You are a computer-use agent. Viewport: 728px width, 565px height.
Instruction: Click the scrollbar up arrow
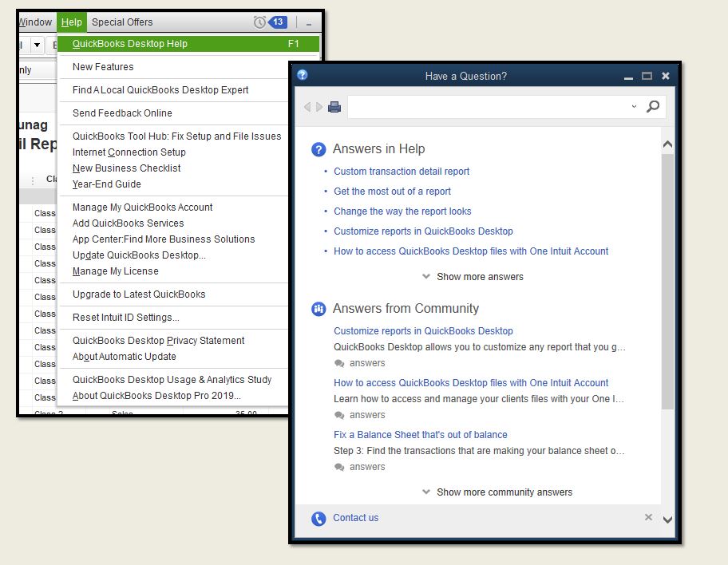(x=667, y=144)
